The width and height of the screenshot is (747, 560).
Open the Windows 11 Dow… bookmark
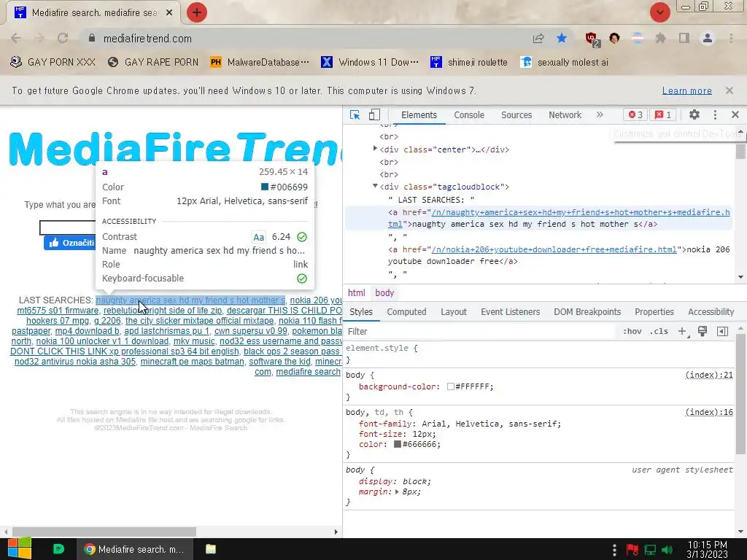(370, 63)
